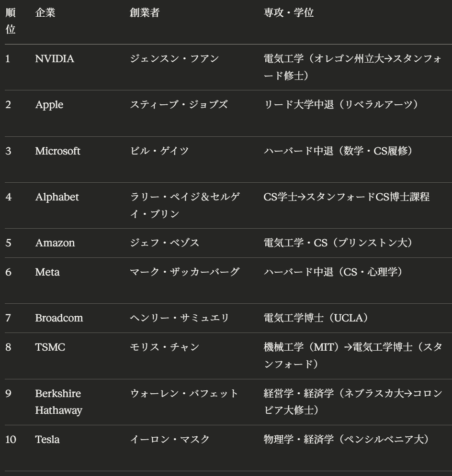Click the 電気工学博士（UCLA） degree cell

tap(316, 318)
